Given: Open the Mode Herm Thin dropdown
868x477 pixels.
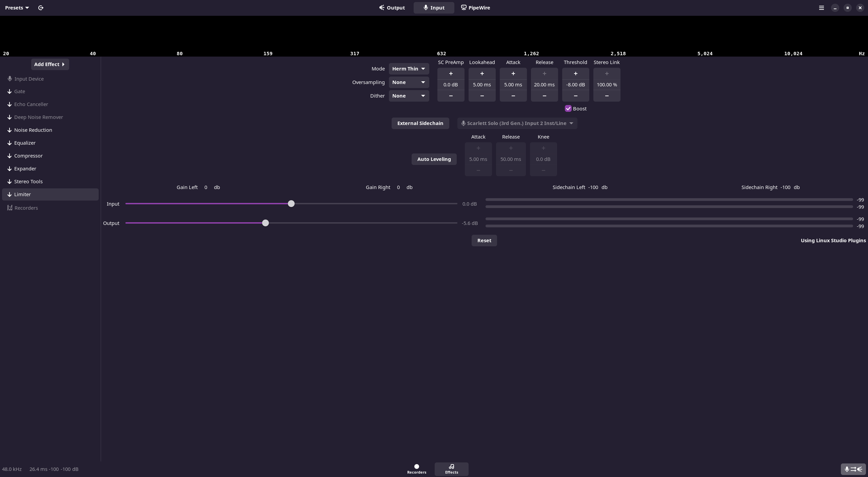Looking at the screenshot, I should (409, 69).
